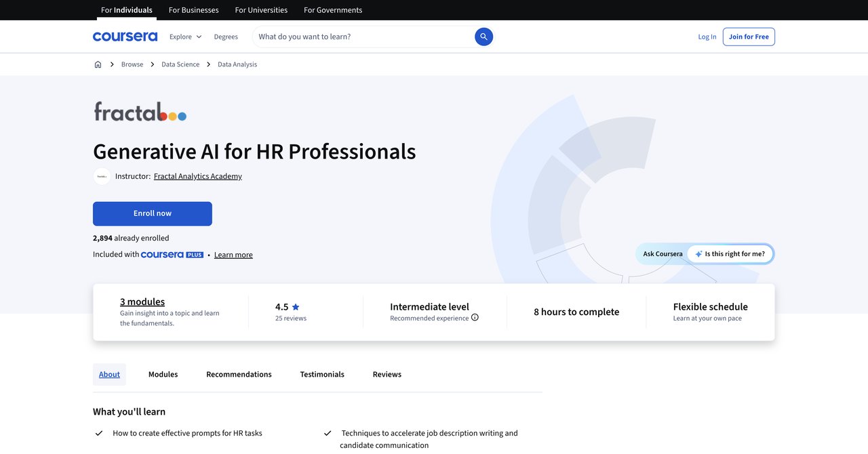The height and width of the screenshot is (454, 868).
Task: Select the Reviews tab
Action: coord(387,375)
